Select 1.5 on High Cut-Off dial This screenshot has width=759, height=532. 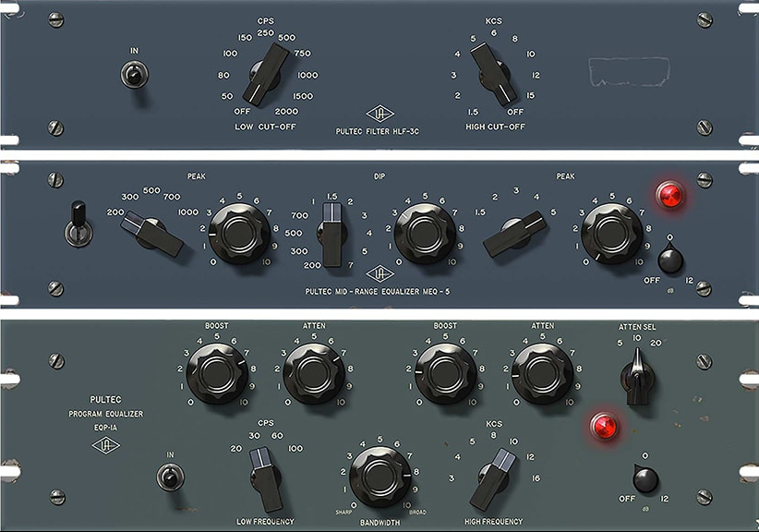coord(473,112)
